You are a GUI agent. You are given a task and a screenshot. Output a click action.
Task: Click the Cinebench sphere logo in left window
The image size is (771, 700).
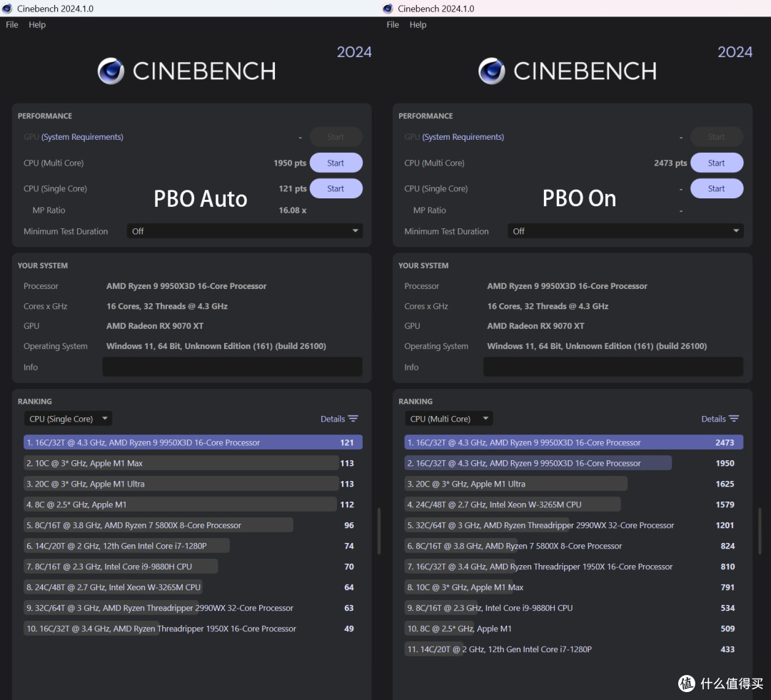click(111, 71)
